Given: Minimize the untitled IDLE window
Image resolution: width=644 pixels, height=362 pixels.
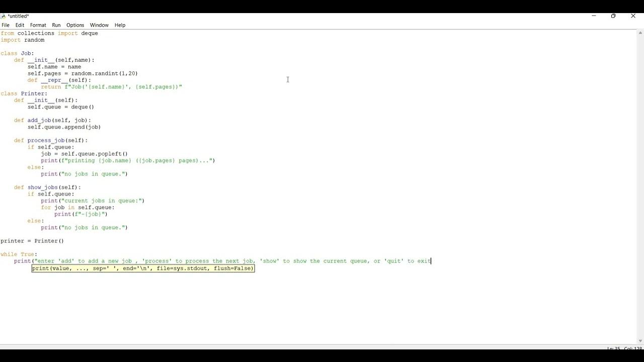Looking at the screenshot, I should 594,16.
